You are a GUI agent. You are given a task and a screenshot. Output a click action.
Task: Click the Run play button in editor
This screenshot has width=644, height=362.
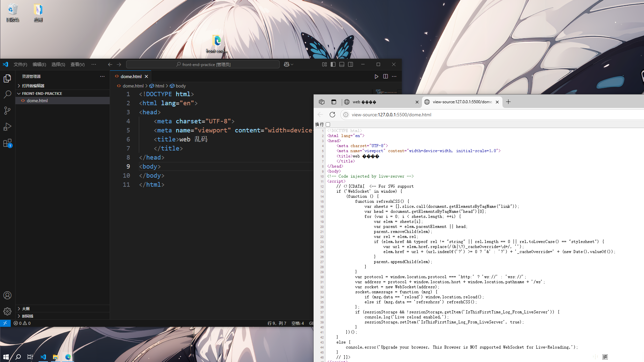coord(376,76)
